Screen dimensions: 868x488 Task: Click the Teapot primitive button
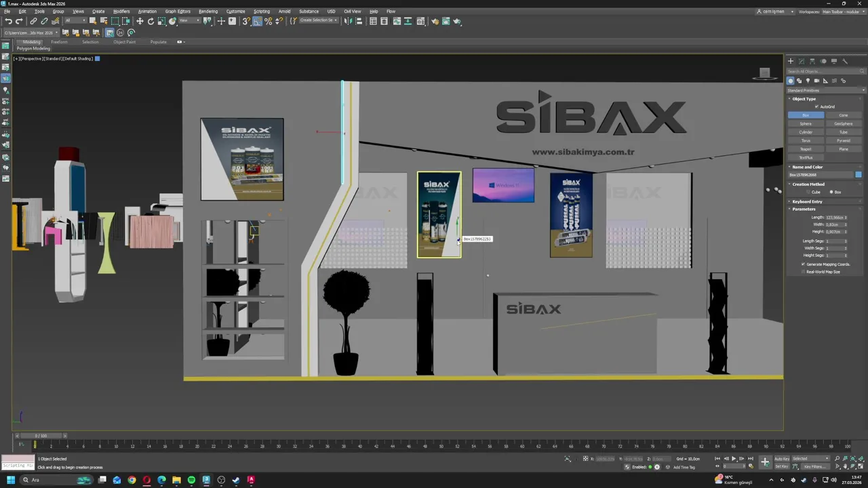click(x=806, y=149)
